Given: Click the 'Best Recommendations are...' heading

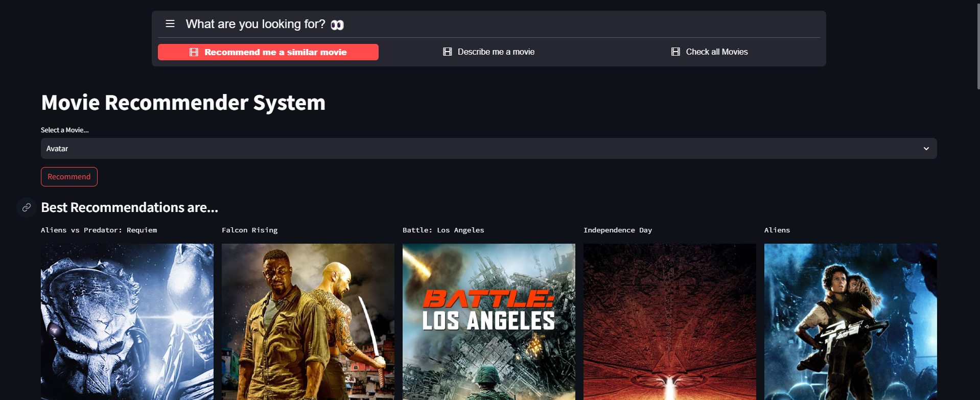Looking at the screenshot, I should click(129, 207).
